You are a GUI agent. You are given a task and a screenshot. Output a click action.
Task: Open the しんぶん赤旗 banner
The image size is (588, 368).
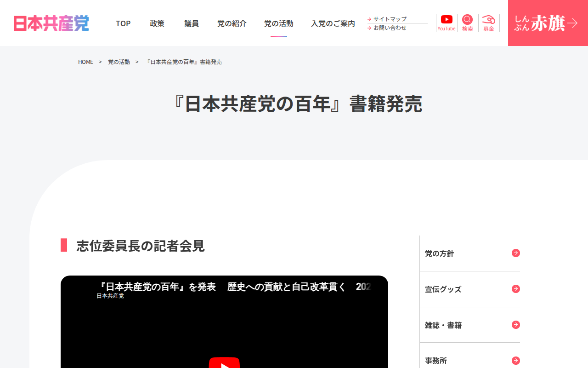pyautogui.click(x=548, y=23)
